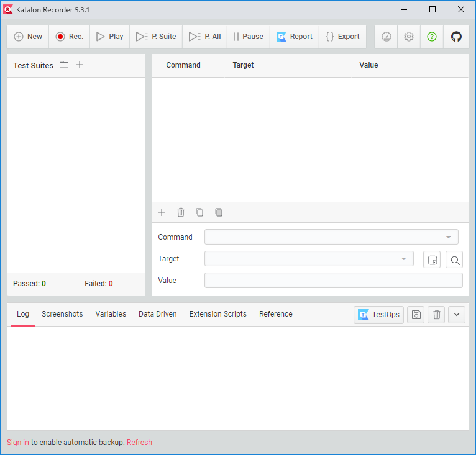This screenshot has height=455, width=476.
Task: Open the Data Driven tab
Action: [158, 314]
